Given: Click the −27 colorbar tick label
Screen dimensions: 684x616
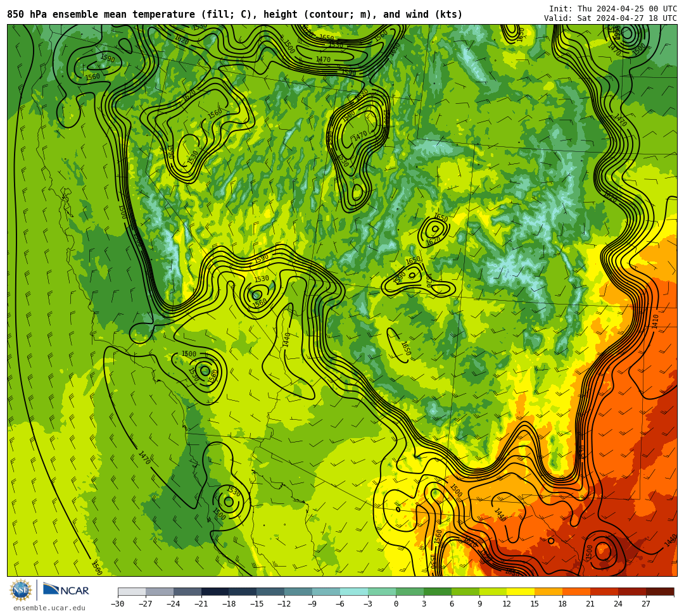Looking at the screenshot, I should (146, 604).
